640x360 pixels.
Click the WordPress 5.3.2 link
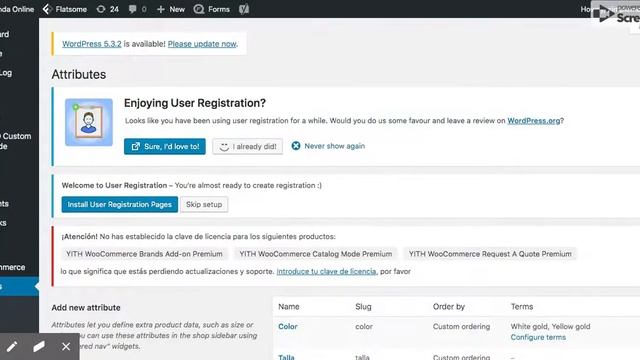click(x=92, y=44)
